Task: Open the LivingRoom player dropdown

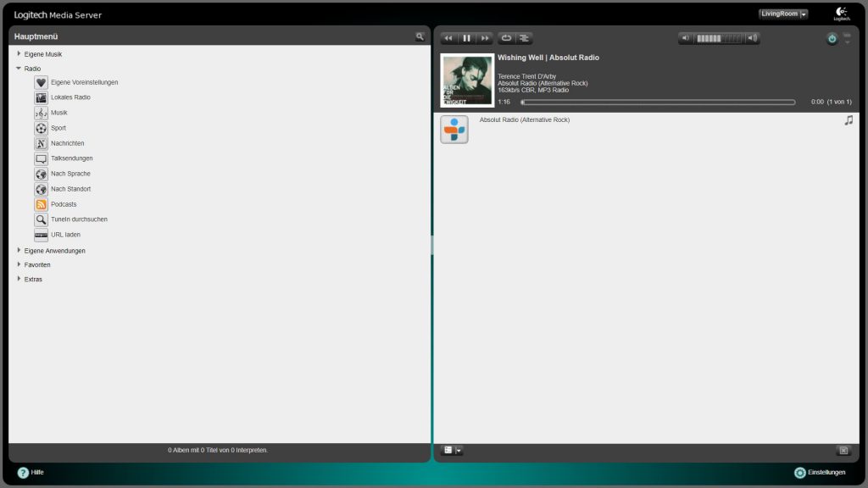Action: coord(783,14)
